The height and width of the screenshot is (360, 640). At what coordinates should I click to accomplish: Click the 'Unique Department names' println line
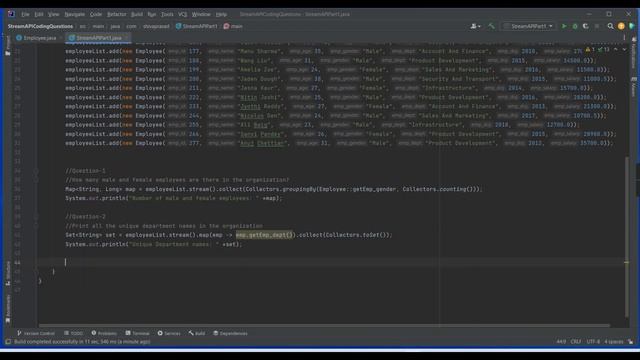click(x=153, y=244)
